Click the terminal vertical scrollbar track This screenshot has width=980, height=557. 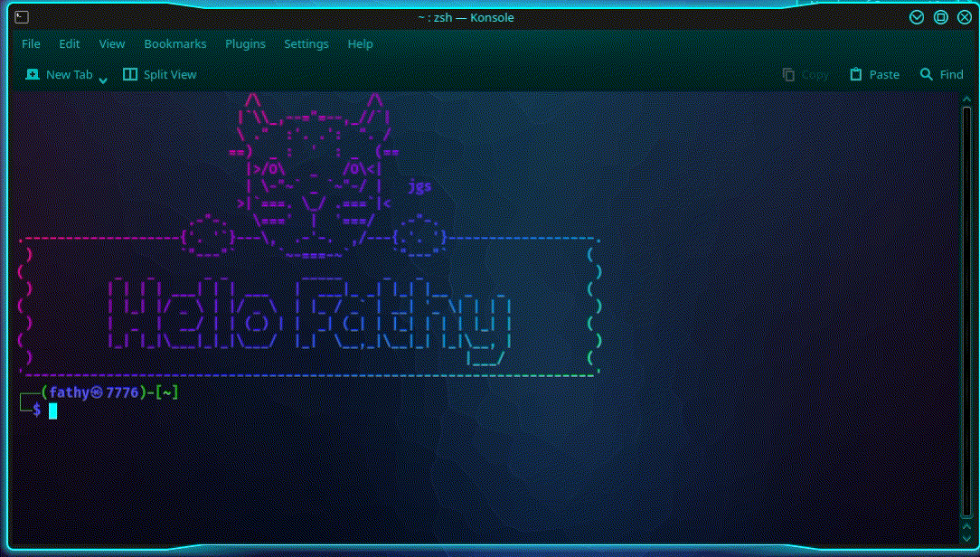point(966,313)
